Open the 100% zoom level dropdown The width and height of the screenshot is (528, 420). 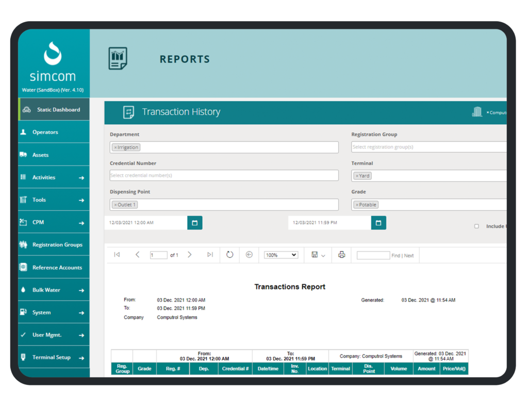point(280,255)
